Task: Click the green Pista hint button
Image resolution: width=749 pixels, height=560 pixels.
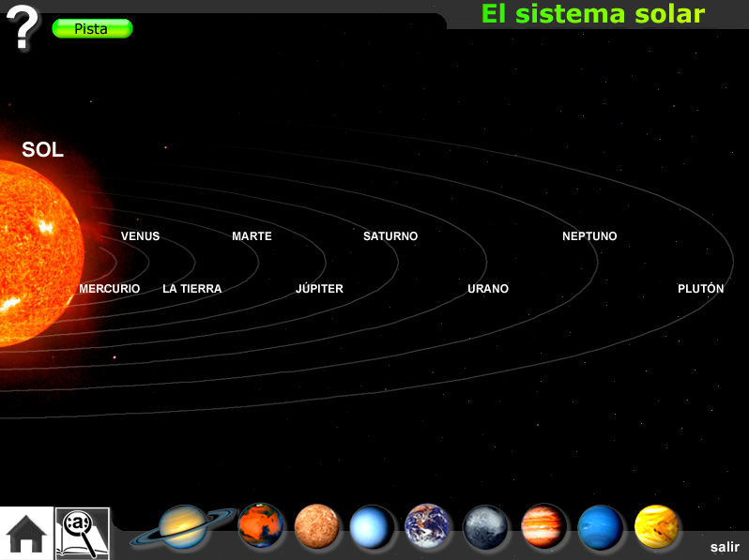Action: coord(92,29)
